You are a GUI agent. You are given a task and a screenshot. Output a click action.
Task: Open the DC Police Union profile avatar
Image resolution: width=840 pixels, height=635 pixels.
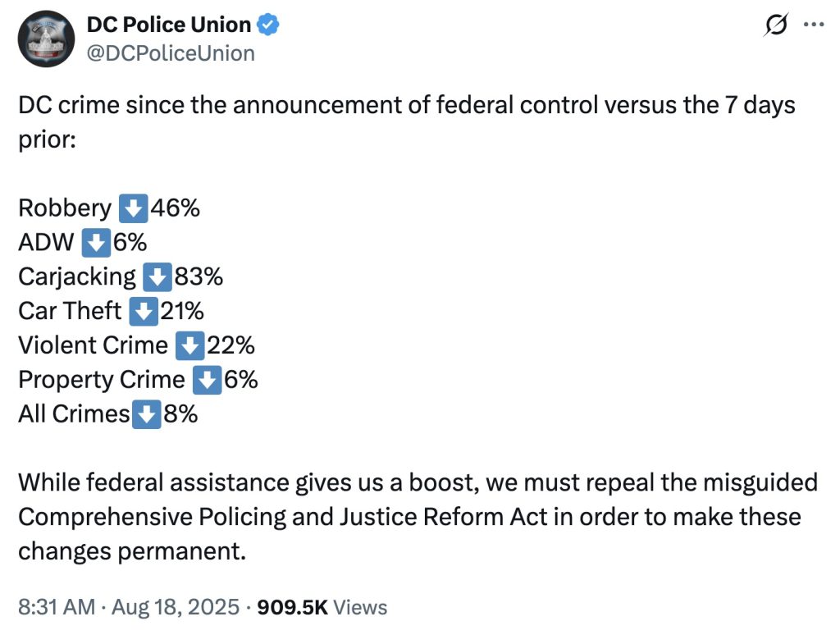47,38
